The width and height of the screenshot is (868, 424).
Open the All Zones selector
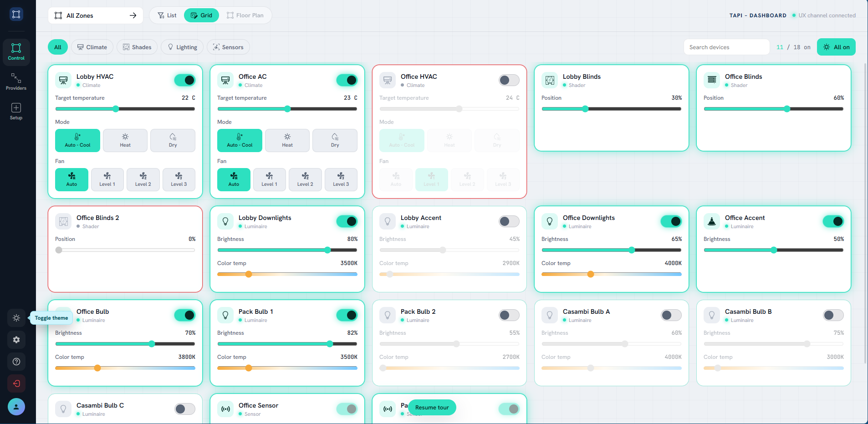pos(96,15)
